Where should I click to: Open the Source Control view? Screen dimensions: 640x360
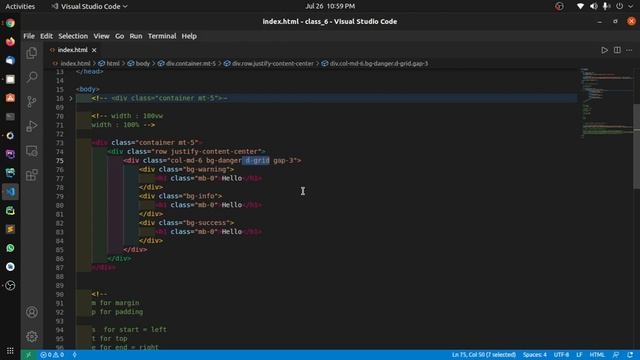[32, 101]
